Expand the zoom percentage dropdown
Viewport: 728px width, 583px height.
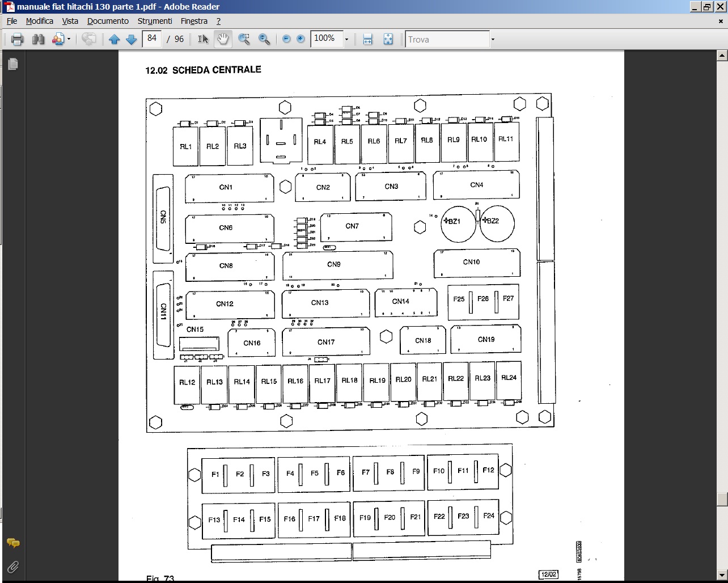346,39
